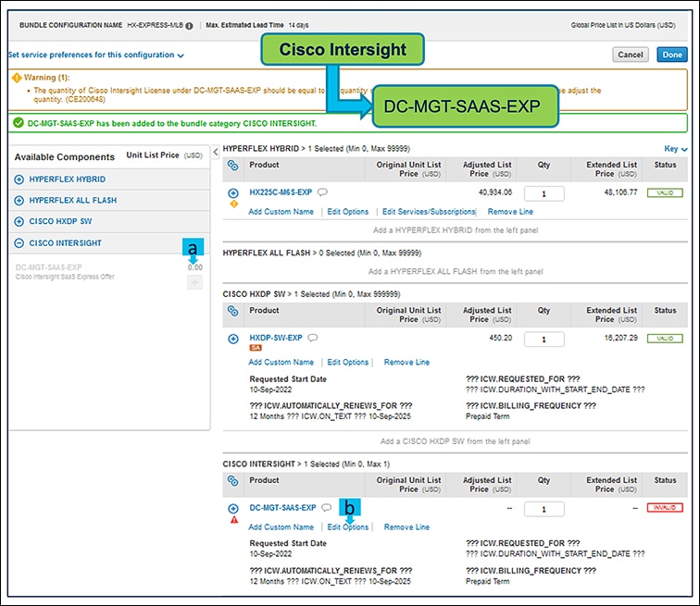
Task: Expand Set service preferences for this configuration
Action: pyautogui.click(x=96, y=55)
